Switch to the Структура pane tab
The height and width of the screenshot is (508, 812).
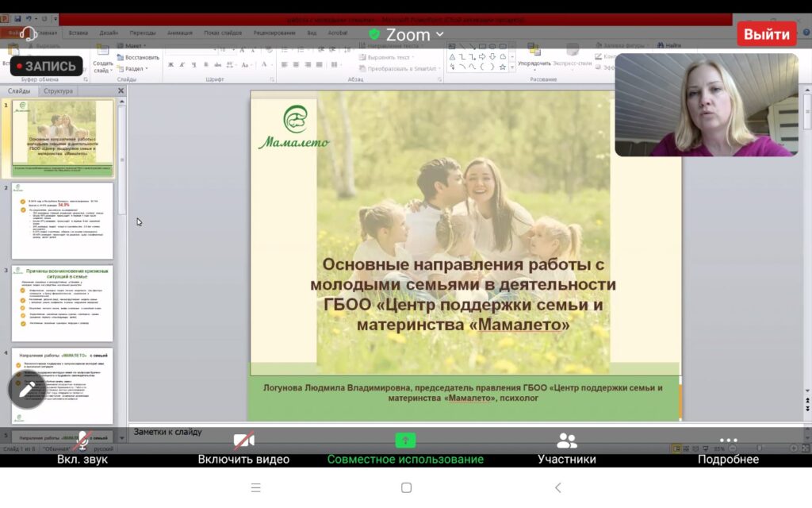pyautogui.click(x=58, y=90)
